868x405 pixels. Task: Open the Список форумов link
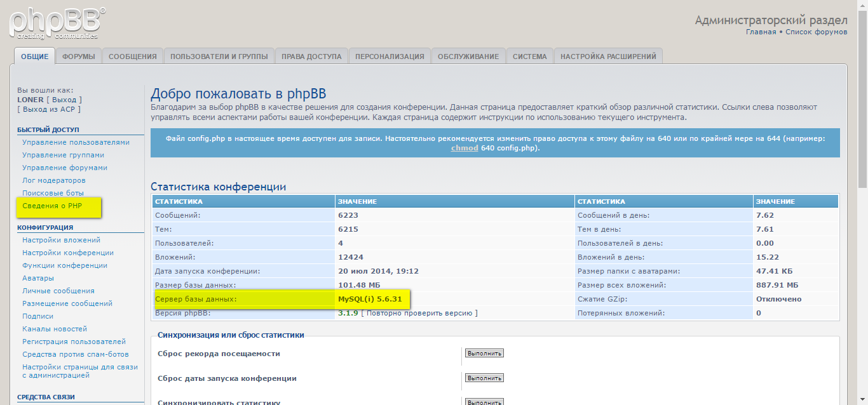tap(817, 32)
